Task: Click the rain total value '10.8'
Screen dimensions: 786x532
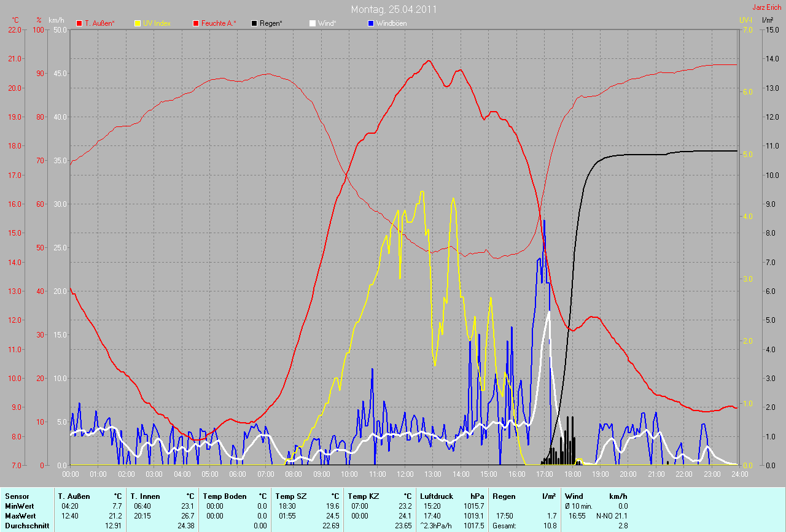Action: [550, 526]
